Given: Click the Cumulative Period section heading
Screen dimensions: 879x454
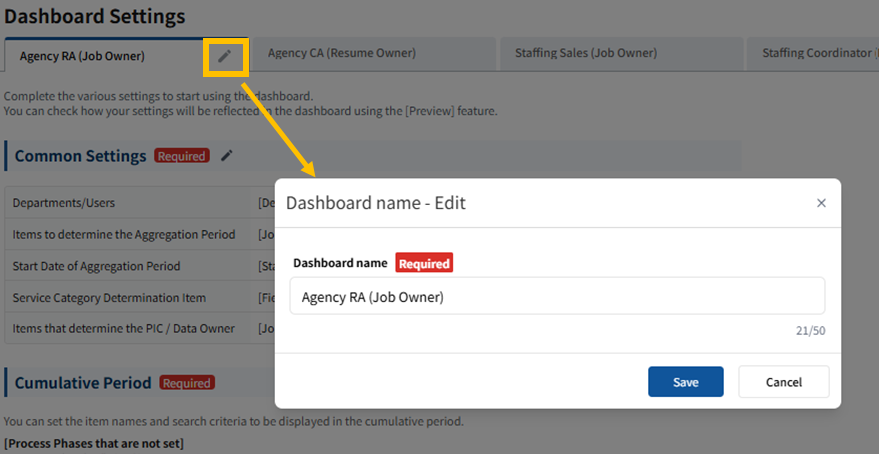Looking at the screenshot, I should click(83, 383).
